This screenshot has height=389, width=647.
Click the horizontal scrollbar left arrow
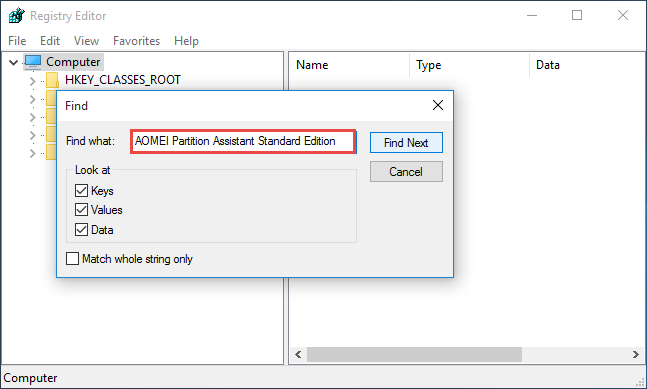click(298, 354)
